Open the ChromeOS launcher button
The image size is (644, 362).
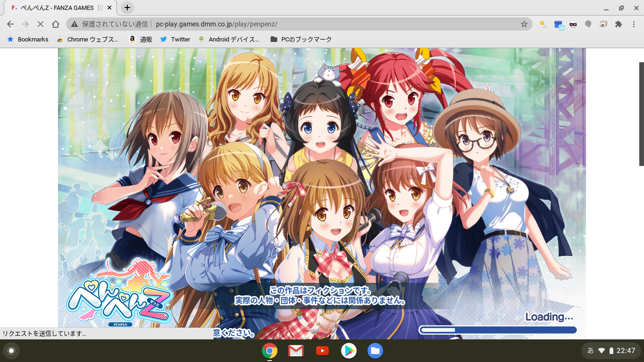[x=11, y=351]
